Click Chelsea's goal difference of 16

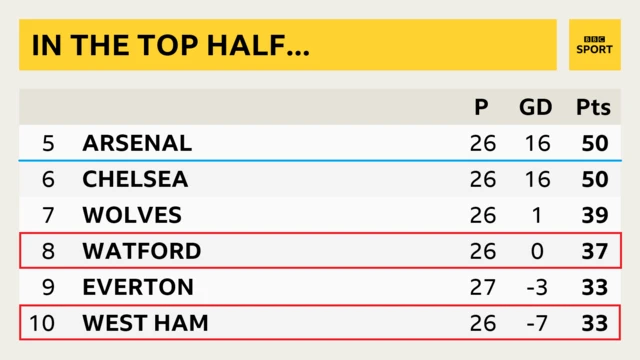[x=538, y=179]
